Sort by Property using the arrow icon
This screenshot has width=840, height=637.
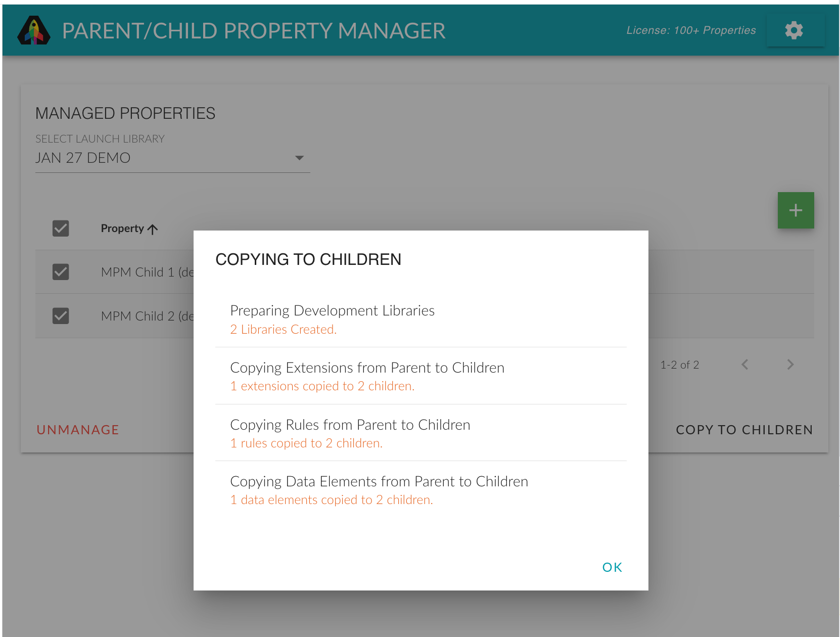153,229
